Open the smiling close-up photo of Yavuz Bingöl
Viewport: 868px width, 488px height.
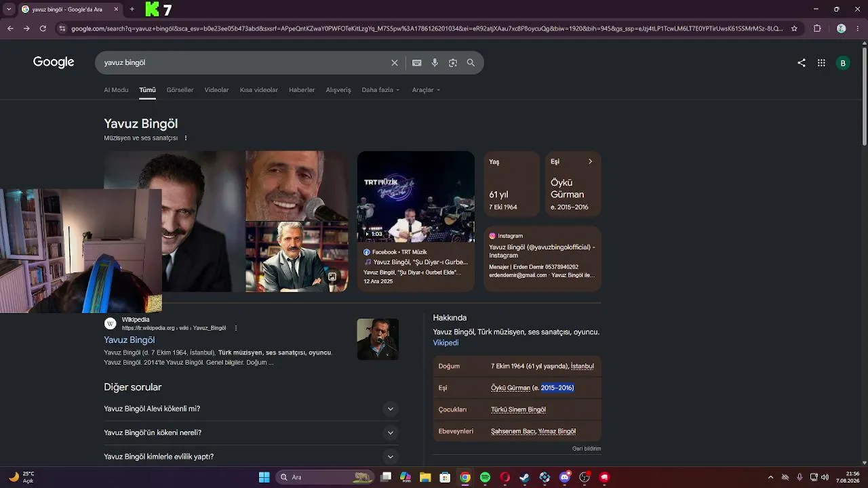297,186
